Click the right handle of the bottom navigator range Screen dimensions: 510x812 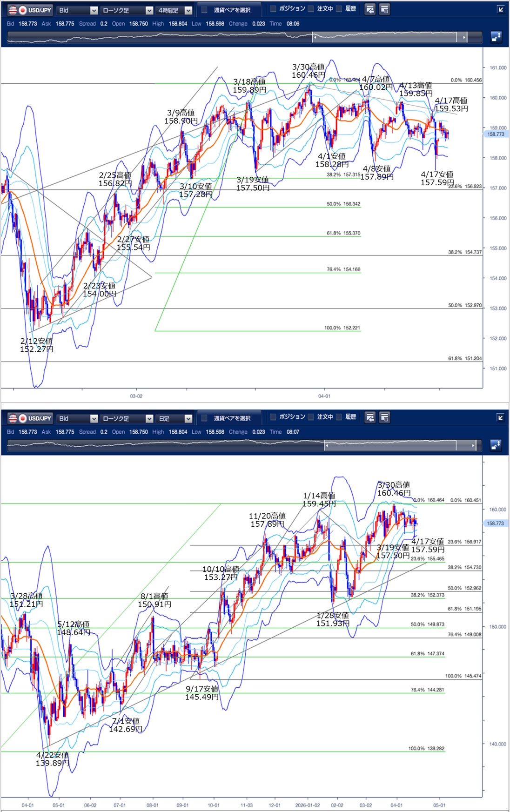[474, 446]
